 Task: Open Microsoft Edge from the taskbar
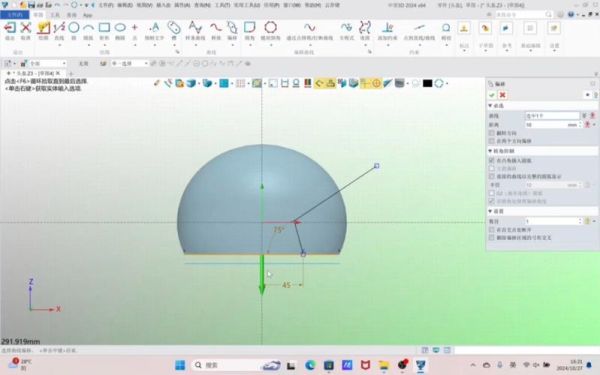[x=310, y=365]
